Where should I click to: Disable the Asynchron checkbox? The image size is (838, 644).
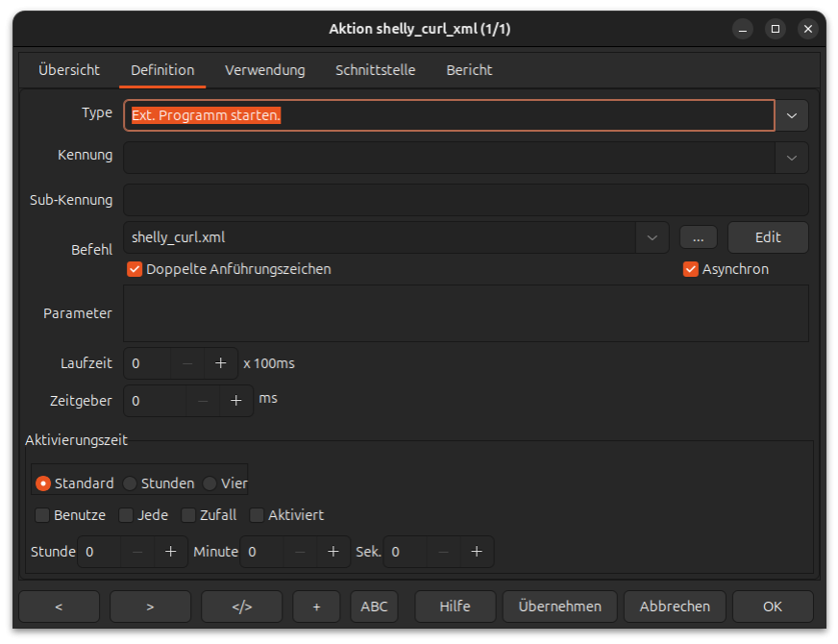point(690,269)
